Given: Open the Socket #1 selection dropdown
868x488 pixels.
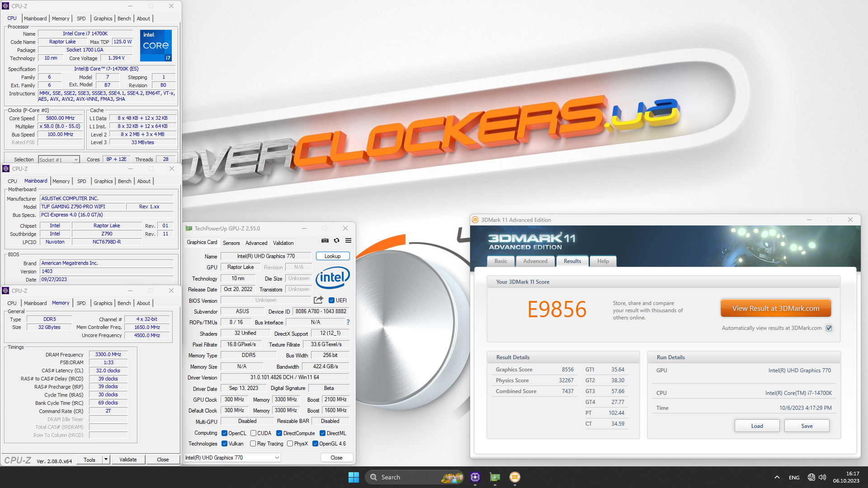Looking at the screenshot, I should click(59, 160).
